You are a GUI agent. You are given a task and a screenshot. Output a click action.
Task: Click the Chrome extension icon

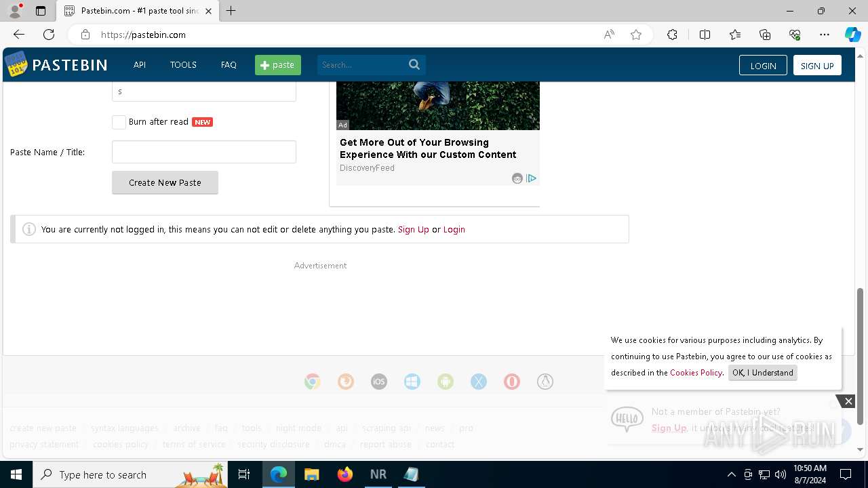tap(312, 382)
